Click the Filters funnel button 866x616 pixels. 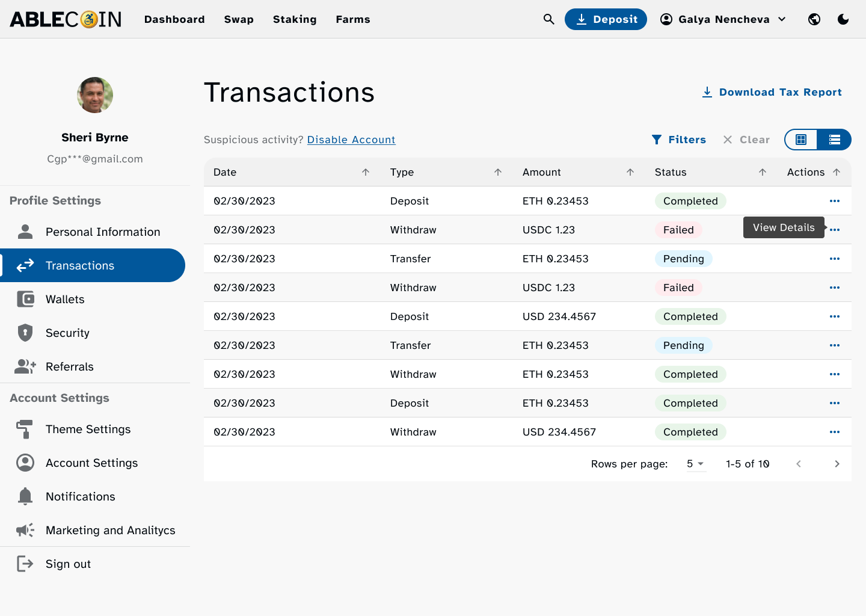point(679,140)
